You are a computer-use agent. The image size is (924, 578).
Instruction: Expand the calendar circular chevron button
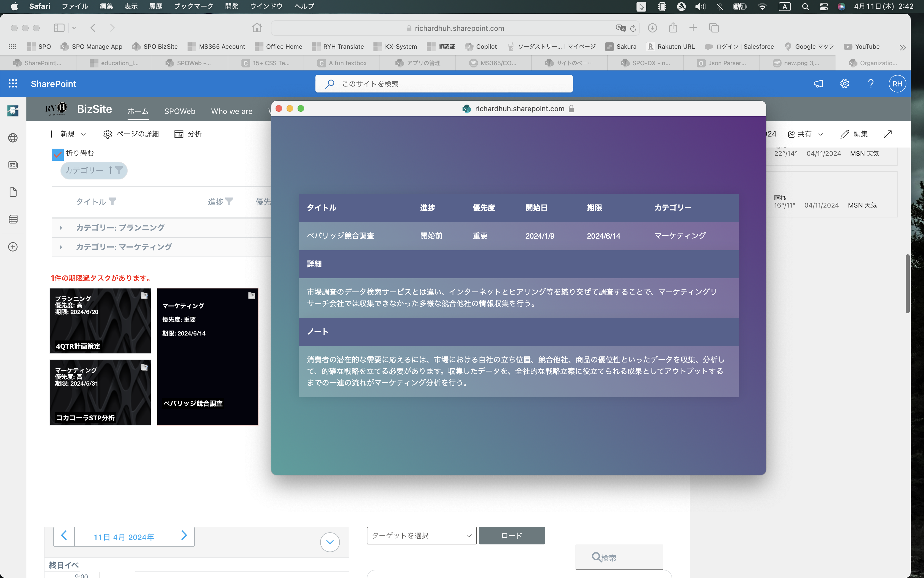coord(330,542)
